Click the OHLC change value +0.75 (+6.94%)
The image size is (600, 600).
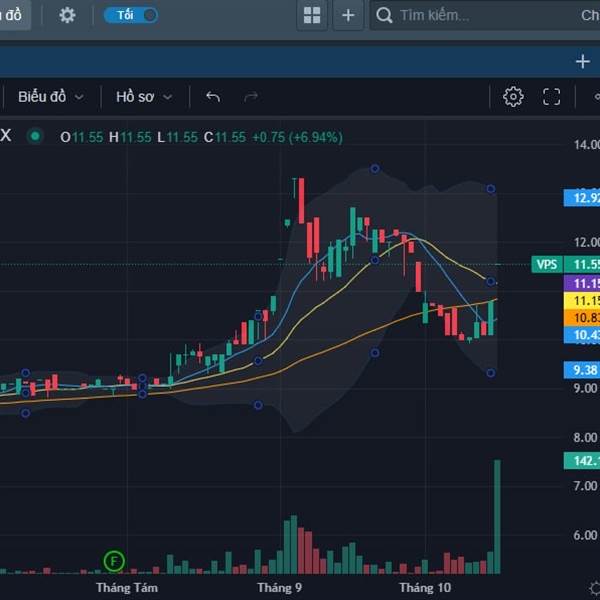(297, 137)
